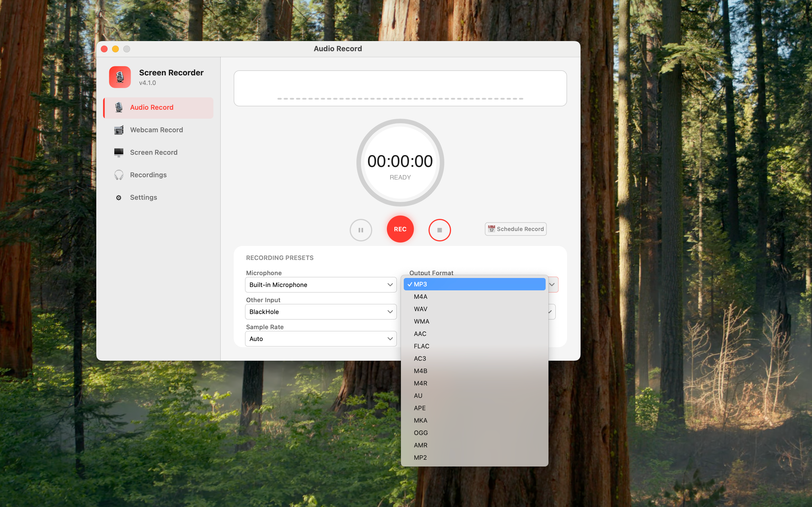Close the Audio Record window

[104, 49]
